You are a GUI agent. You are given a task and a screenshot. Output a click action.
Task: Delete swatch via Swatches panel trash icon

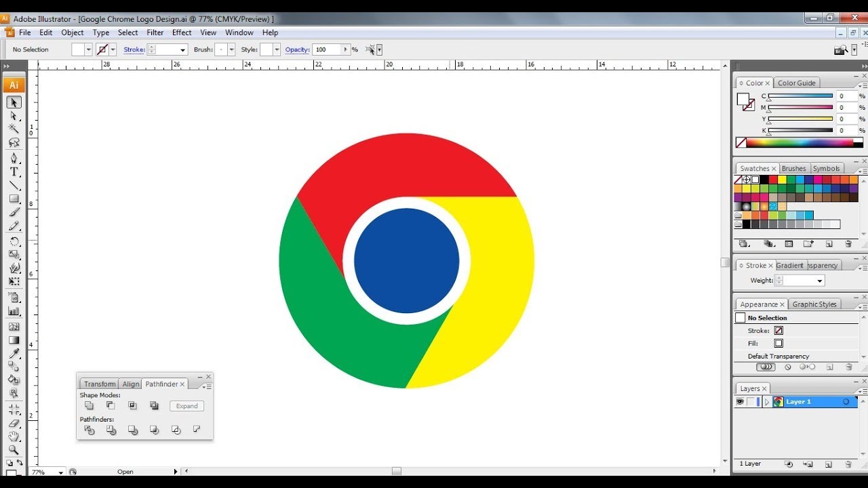[x=848, y=243]
